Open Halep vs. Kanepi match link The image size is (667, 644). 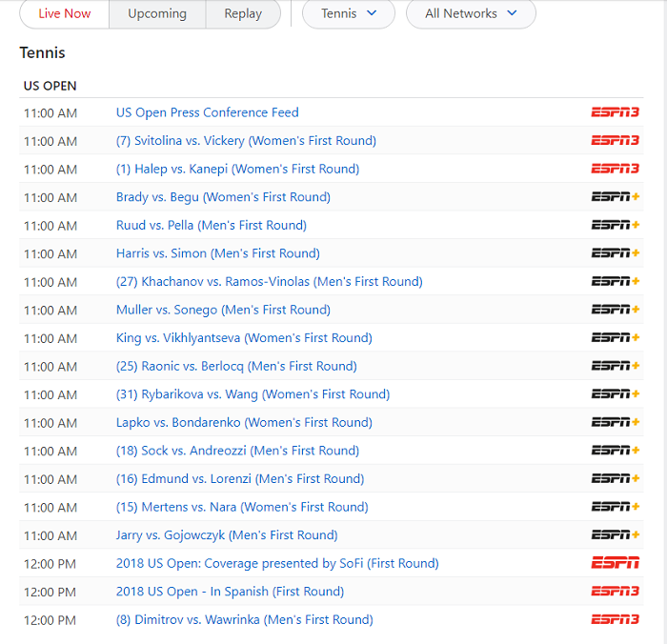coord(237,169)
